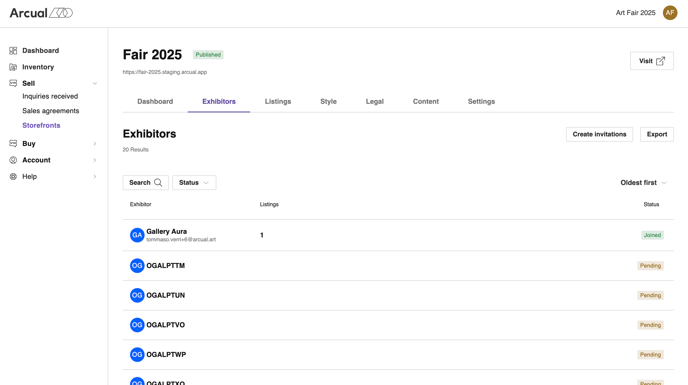Open Sales agreements link
Image resolution: width=688 pixels, height=385 pixels.
click(x=51, y=111)
